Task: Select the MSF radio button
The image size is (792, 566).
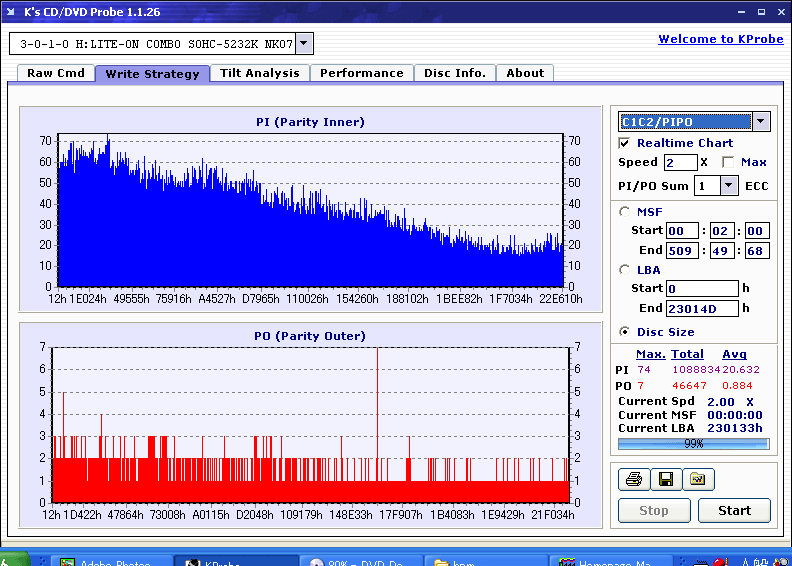Action: click(625, 211)
